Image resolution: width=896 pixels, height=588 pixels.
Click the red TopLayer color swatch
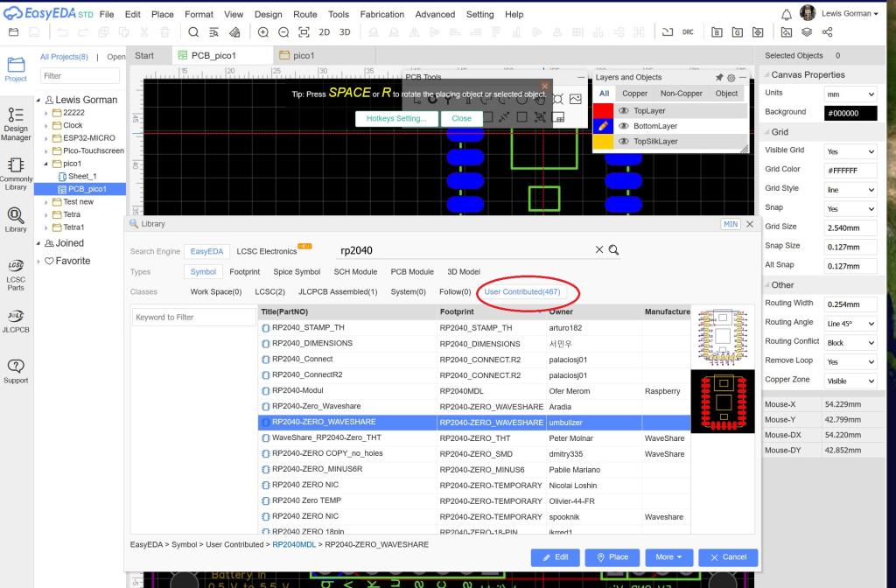(603, 111)
